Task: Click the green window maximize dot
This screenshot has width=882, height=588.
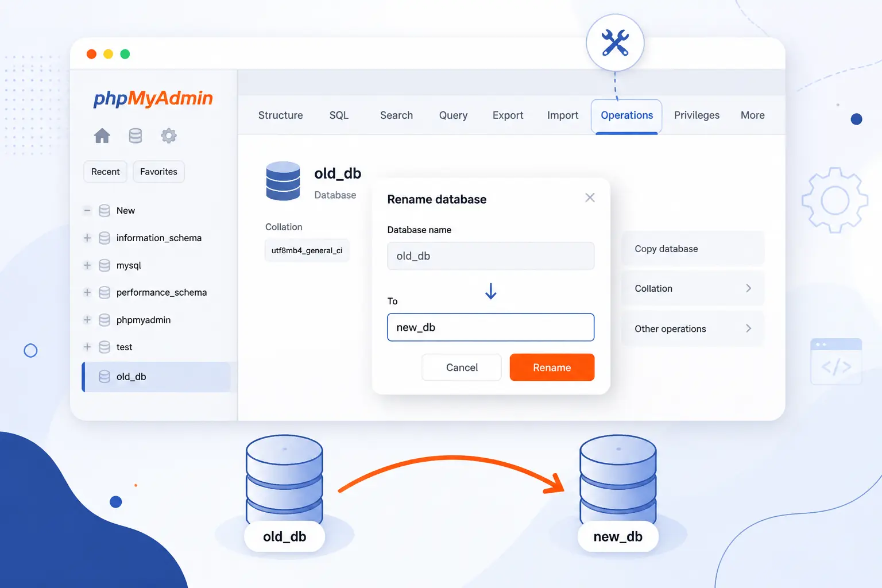Action: 125,54
